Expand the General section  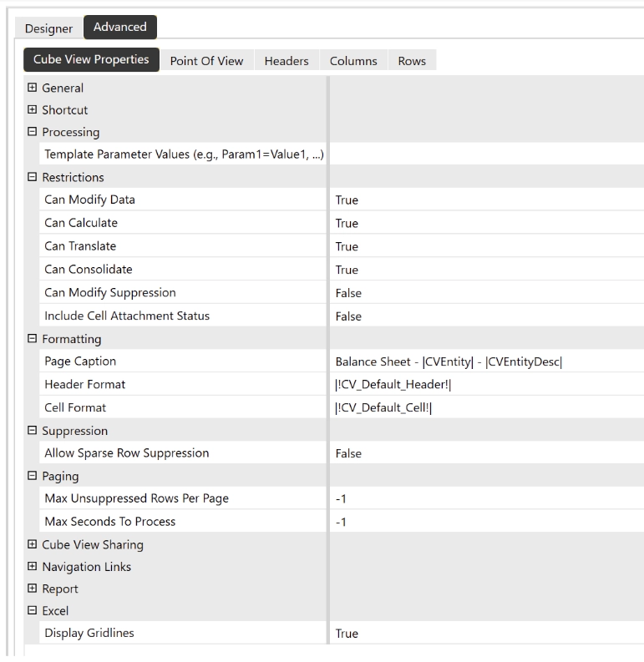pyautogui.click(x=33, y=88)
